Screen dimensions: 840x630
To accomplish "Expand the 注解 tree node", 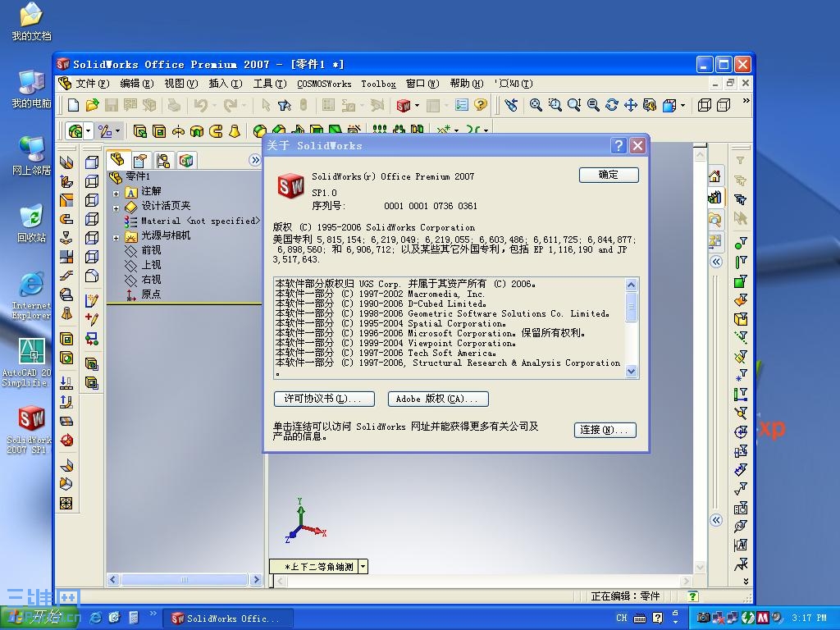I will click(x=116, y=193).
